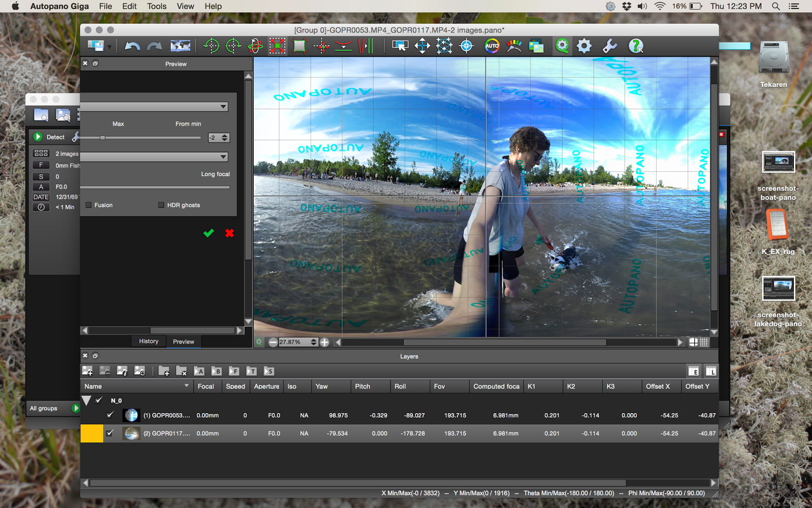Click the Long focal slider track
The width and height of the screenshot is (812, 508).
coord(155,187)
